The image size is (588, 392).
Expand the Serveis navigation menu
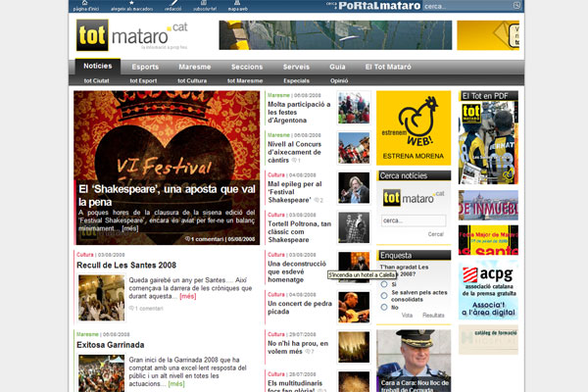click(296, 67)
